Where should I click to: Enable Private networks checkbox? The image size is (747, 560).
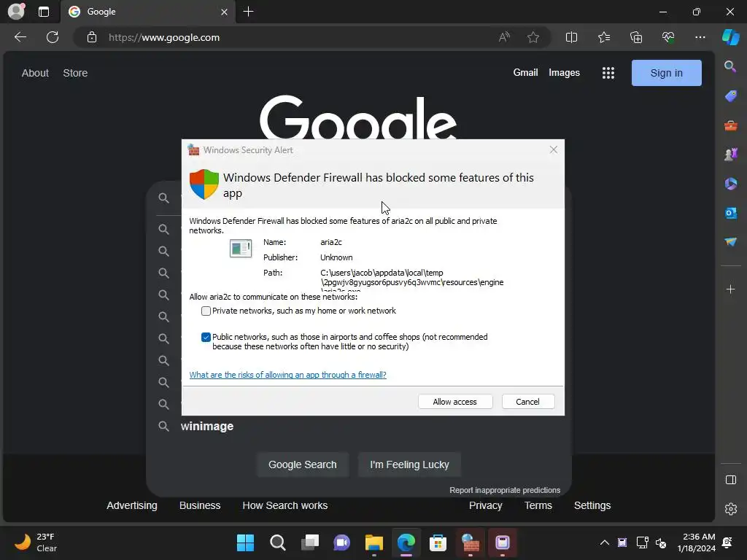coord(206,311)
